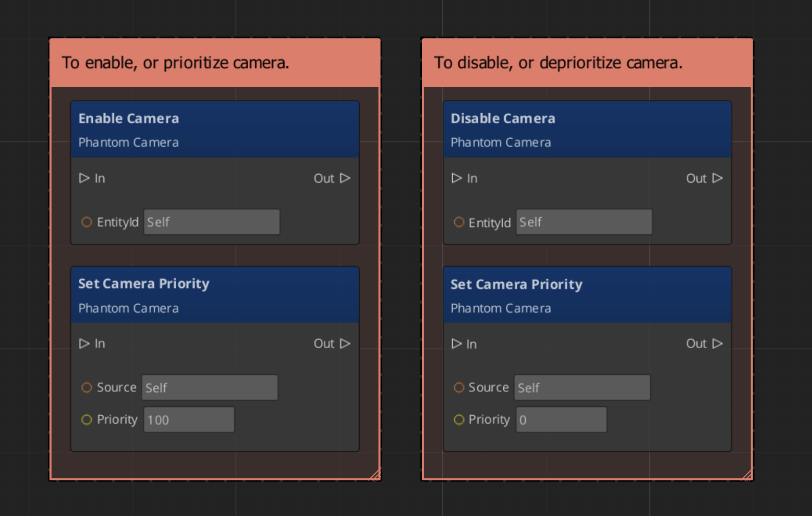This screenshot has height=516, width=812.
Task: Click the EntityId Self field on Enable Camera
Action: tap(212, 222)
